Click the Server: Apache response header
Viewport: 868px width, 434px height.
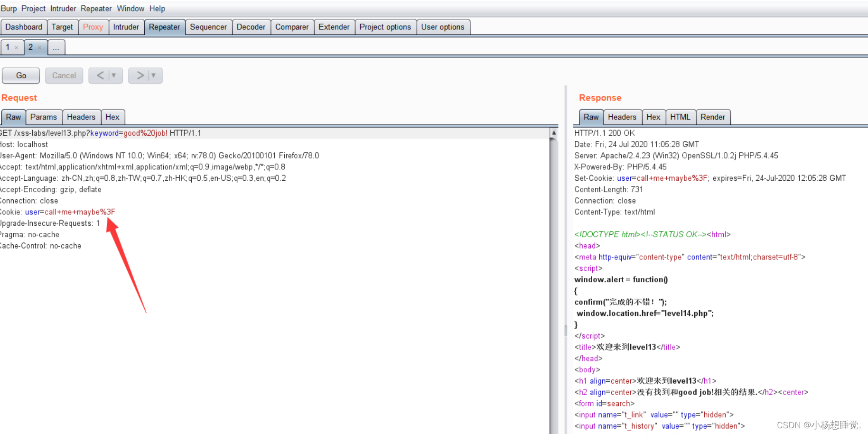point(676,156)
